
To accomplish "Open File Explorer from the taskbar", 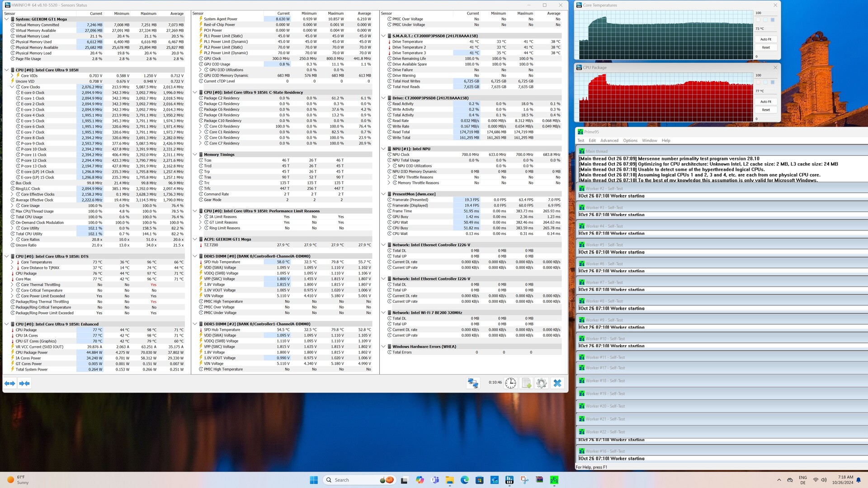I will click(x=450, y=480).
